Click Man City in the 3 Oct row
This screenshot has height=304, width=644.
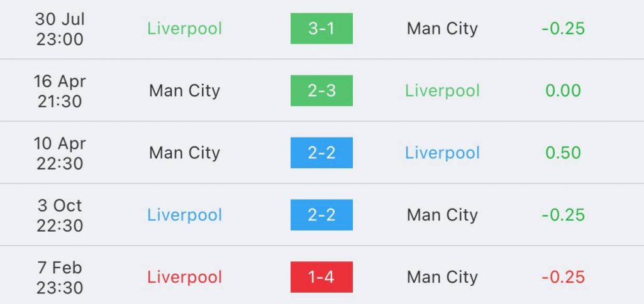point(442,215)
